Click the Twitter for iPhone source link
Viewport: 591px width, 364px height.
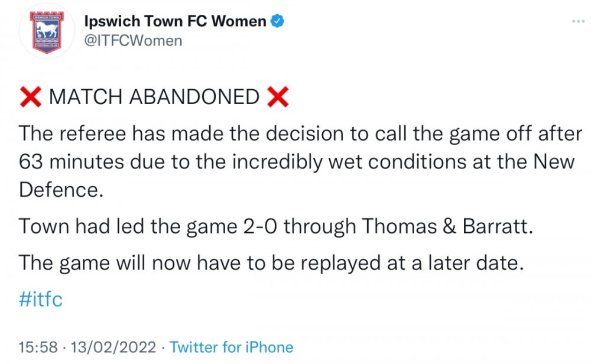click(x=231, y=347)
